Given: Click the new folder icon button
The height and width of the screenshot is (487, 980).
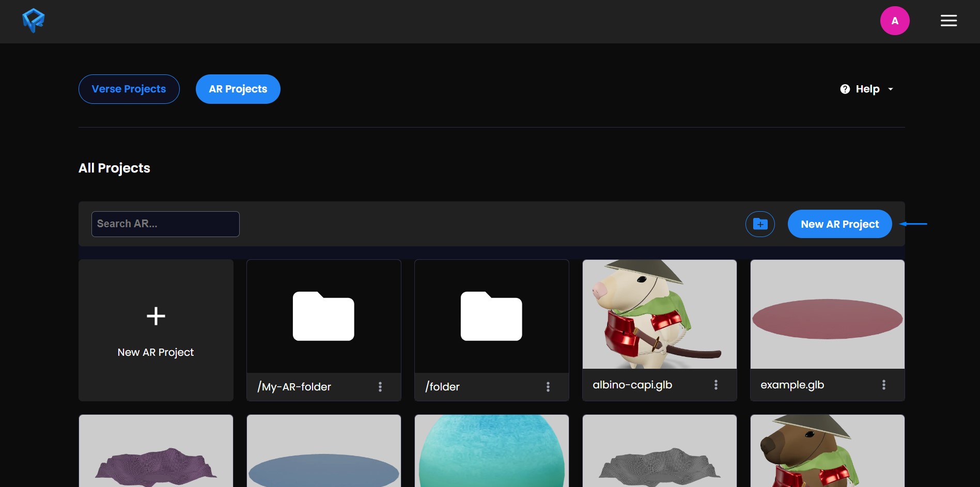Looking at the screenshot, I should click(760, 224).
